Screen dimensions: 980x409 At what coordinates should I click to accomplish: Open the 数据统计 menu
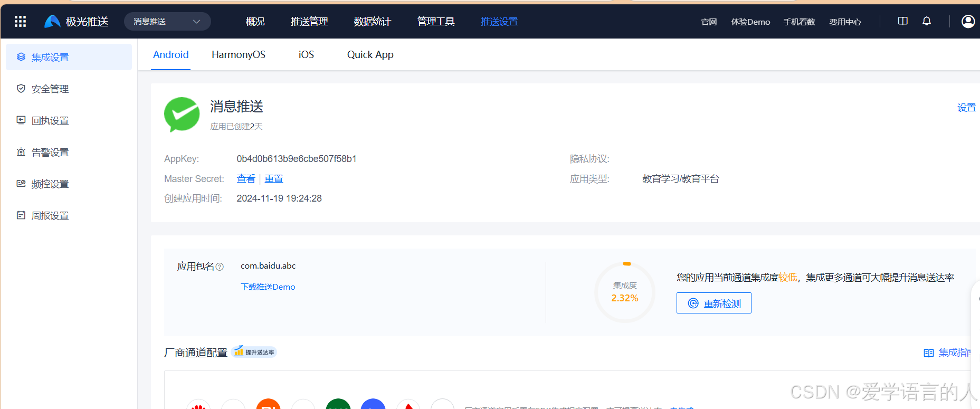click(x=373, y=22)
